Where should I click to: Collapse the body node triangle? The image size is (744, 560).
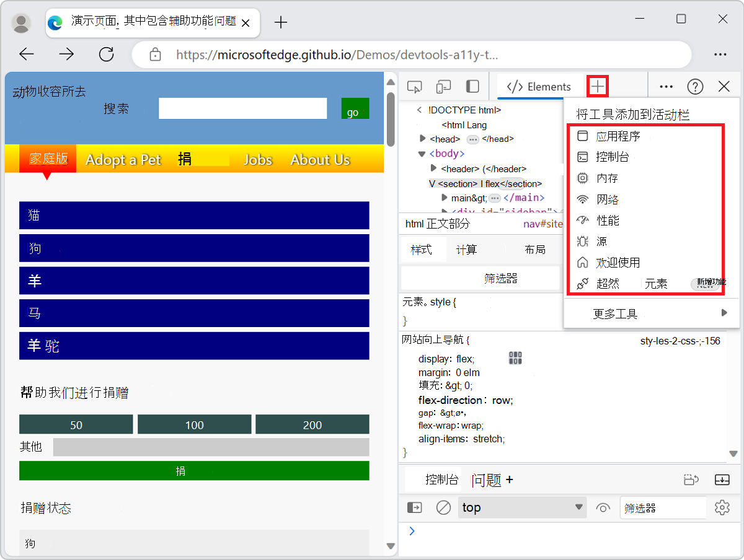point(422,154)
